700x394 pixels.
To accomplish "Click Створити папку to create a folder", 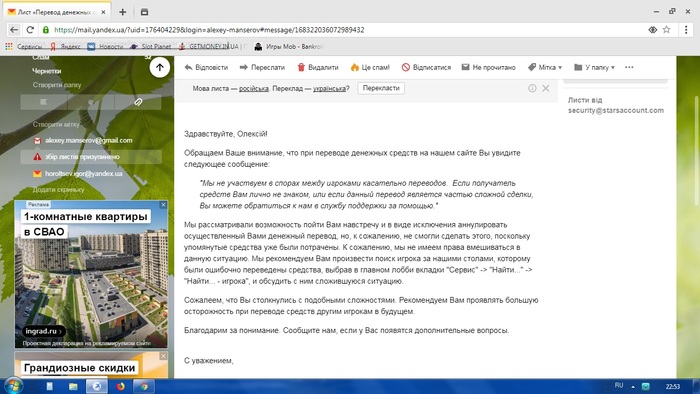I will pos(57,85).
